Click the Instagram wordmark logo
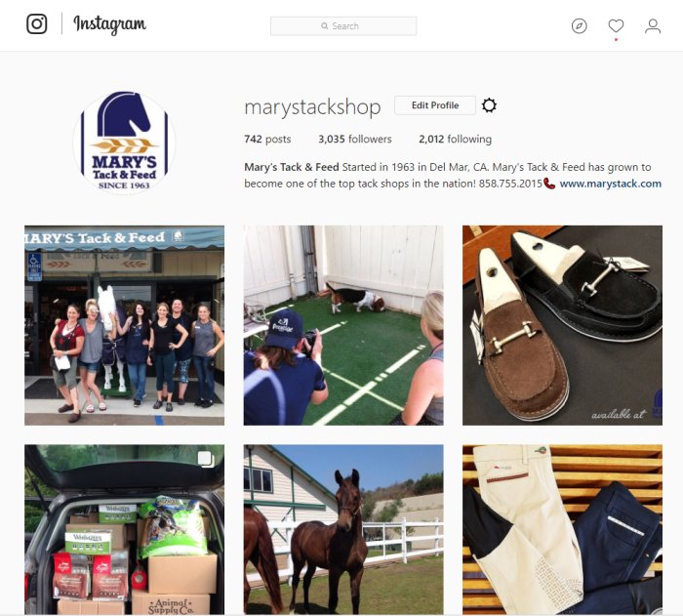 [109, 24]
